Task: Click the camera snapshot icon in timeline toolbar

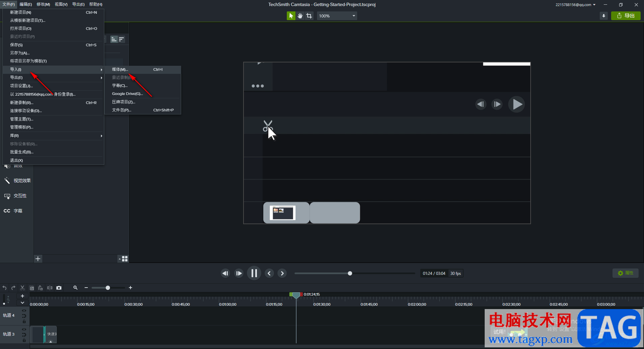Action: [59, 288]
